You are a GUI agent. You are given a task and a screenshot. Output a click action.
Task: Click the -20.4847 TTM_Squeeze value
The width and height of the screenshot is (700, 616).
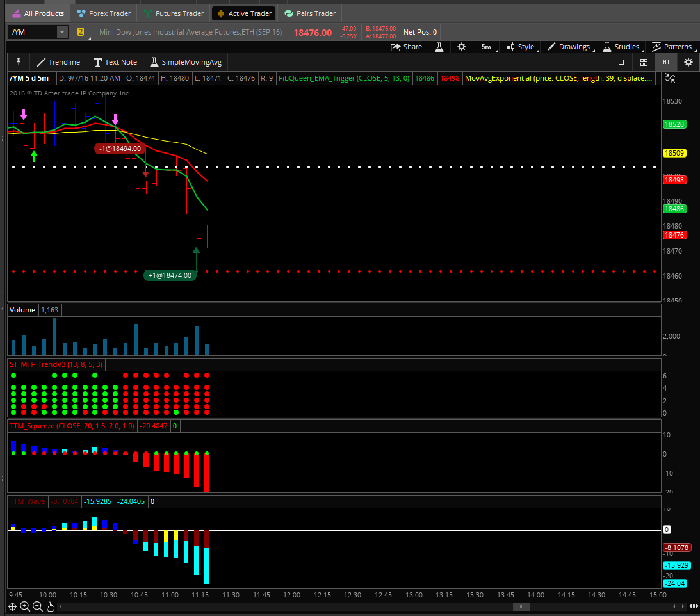pos(154,426)
